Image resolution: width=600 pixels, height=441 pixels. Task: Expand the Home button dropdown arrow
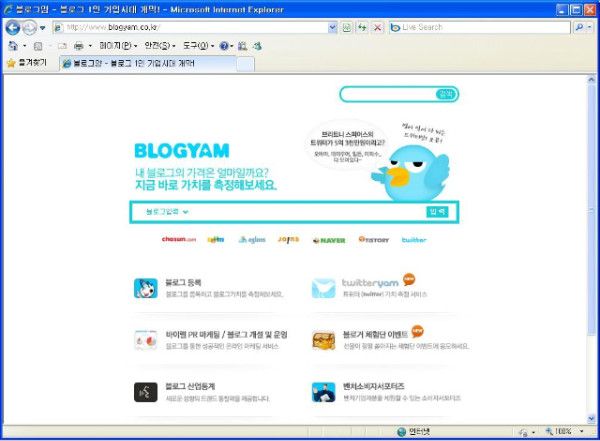click(x=25, y=46)
